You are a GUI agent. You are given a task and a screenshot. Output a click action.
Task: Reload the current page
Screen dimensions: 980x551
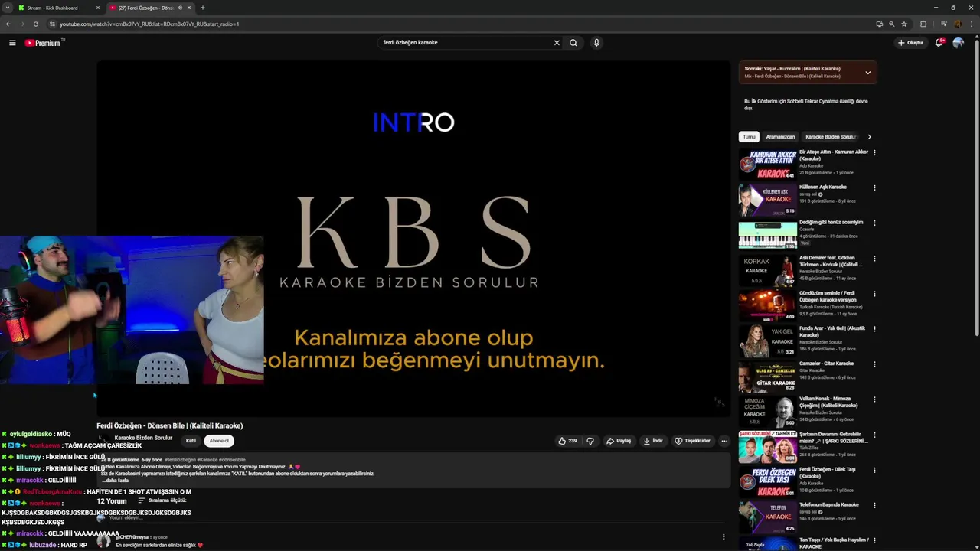pyautogui.click(x=36, y=24)
